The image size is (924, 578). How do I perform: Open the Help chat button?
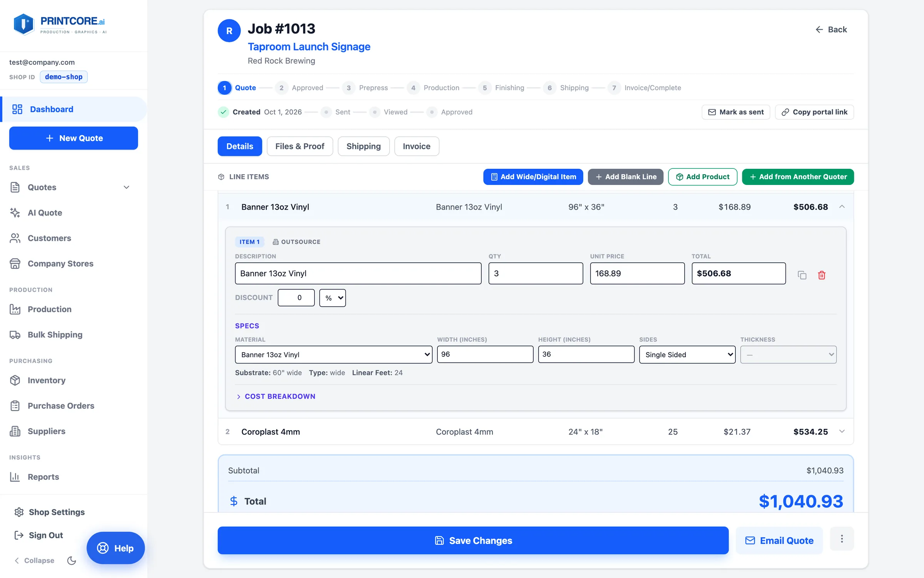pos(115,548)
